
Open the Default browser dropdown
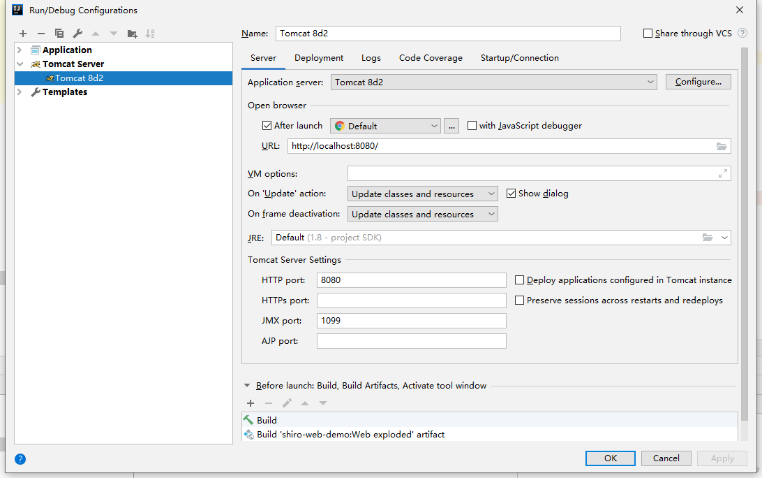pyautogui.click(x=385, y=126)
